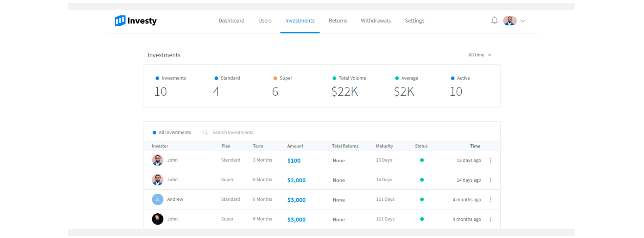The width and height of the screenshot is (644, 238).
Task: Expand the All time period dropdown
Action: point(480,55)
